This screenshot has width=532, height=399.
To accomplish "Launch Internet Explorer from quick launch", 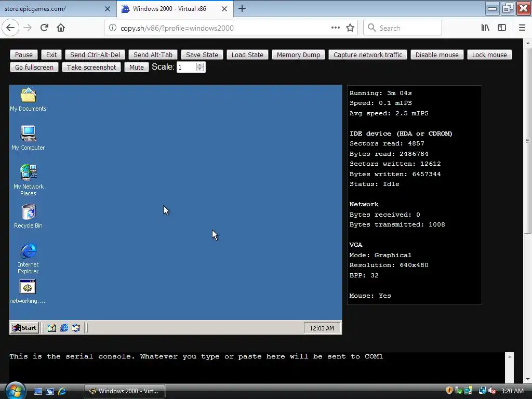I will pyautogui.click(x=64, y=328).
